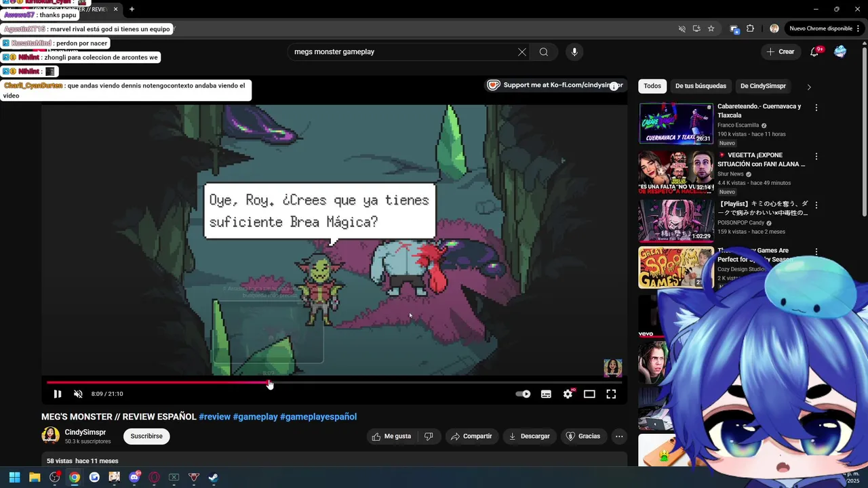Click the install app icon in address bar
Viewport: 868px width, 488px height.
click(696, 28)
